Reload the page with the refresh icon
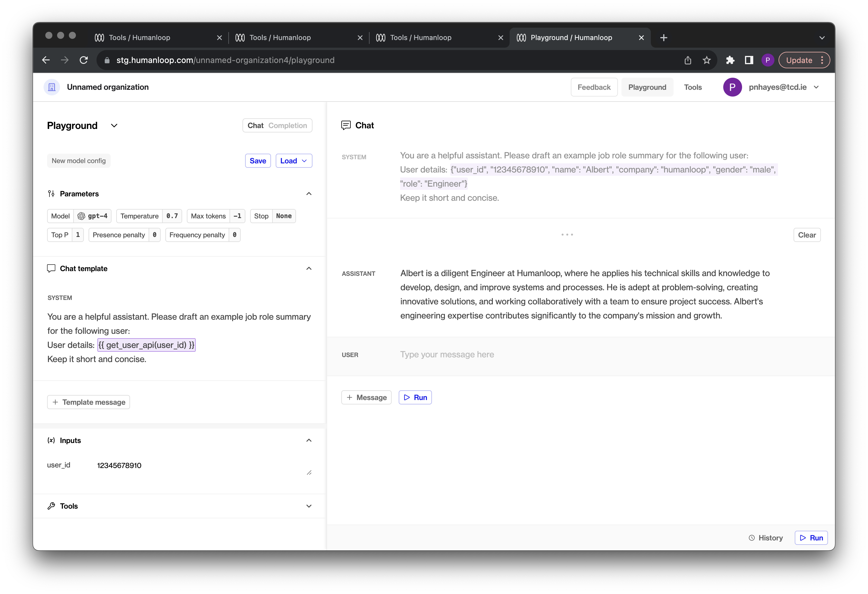This screenshot has height=594, width=868. pos(84,60)
